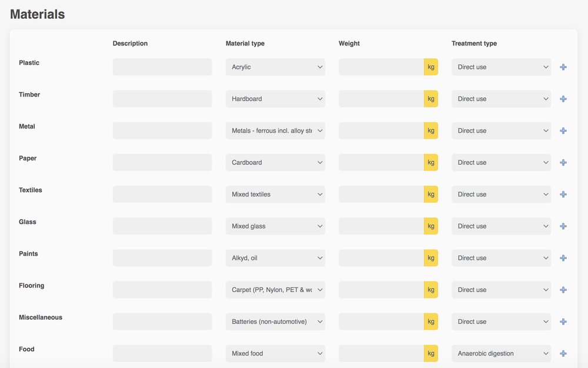This screenshot has width=588, height=368.
Task: Open Timber row treatment type dropdown
Action: (502, 99)
